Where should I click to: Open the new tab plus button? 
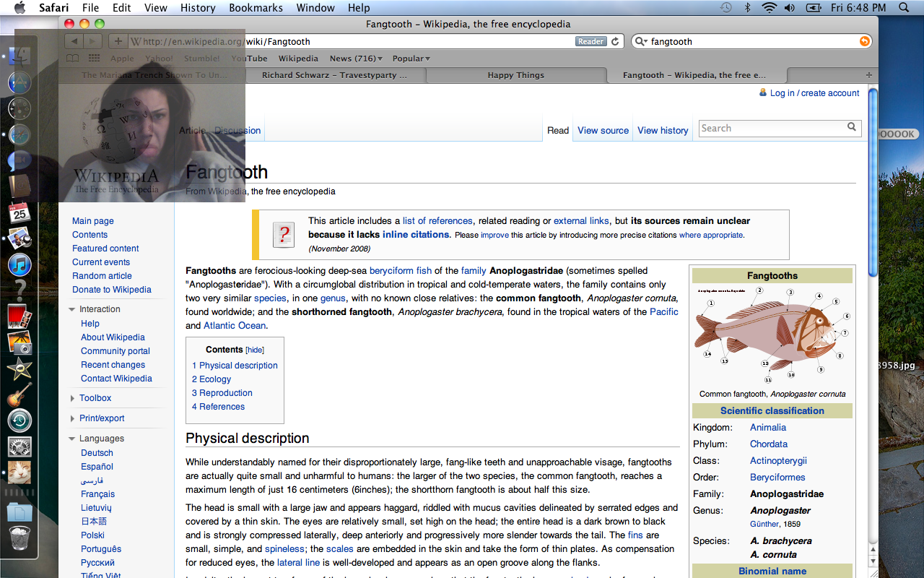(x=868, y=75)
